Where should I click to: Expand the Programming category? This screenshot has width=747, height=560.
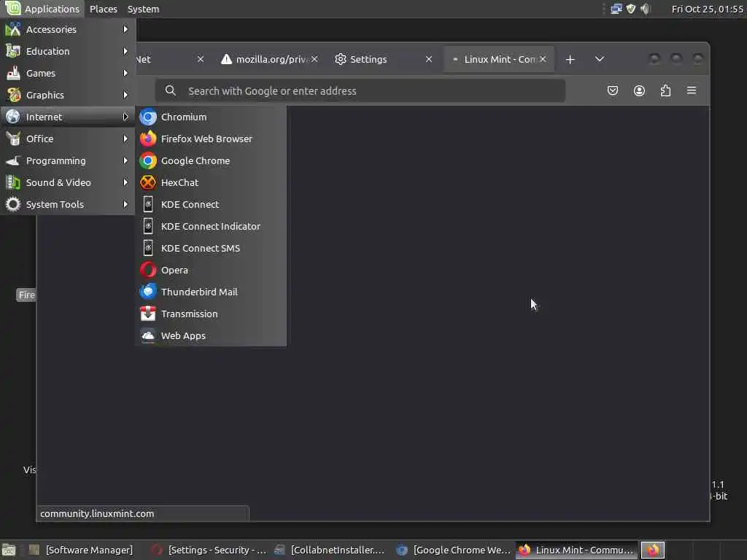pyautogui.click(x=68, y=160)
